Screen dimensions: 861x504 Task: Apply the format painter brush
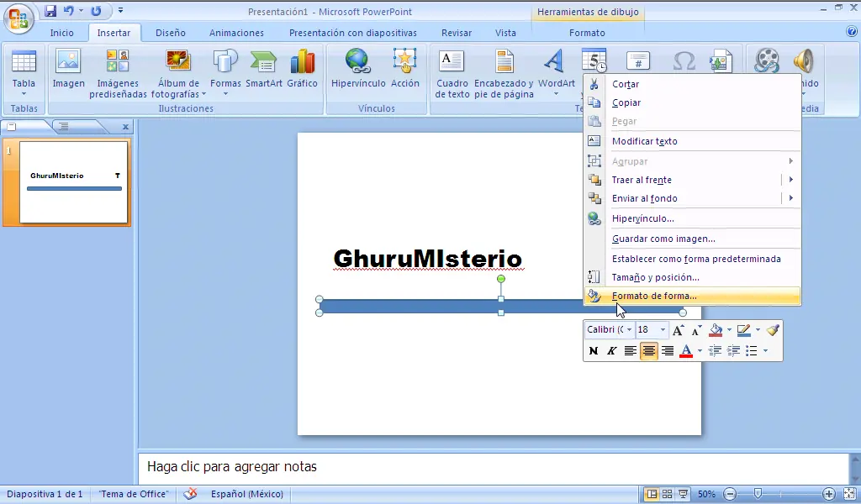pos(773,329)
